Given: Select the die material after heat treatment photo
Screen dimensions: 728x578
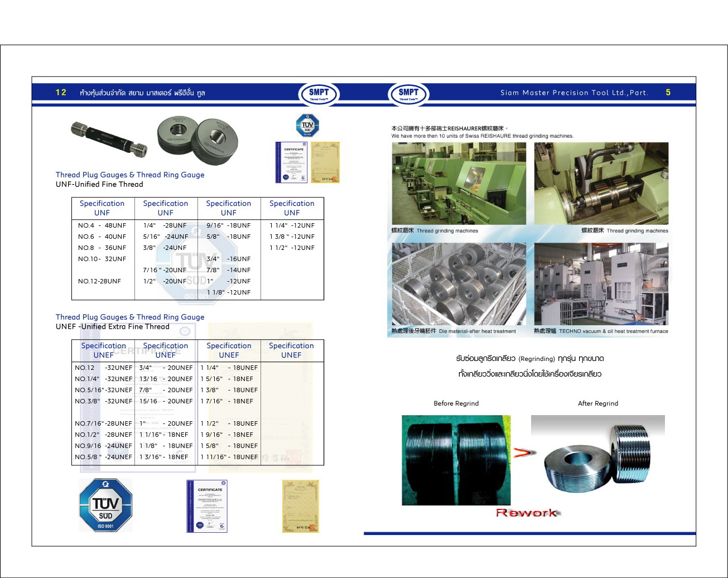Looking at the screenshot, I should pos(459,284).
